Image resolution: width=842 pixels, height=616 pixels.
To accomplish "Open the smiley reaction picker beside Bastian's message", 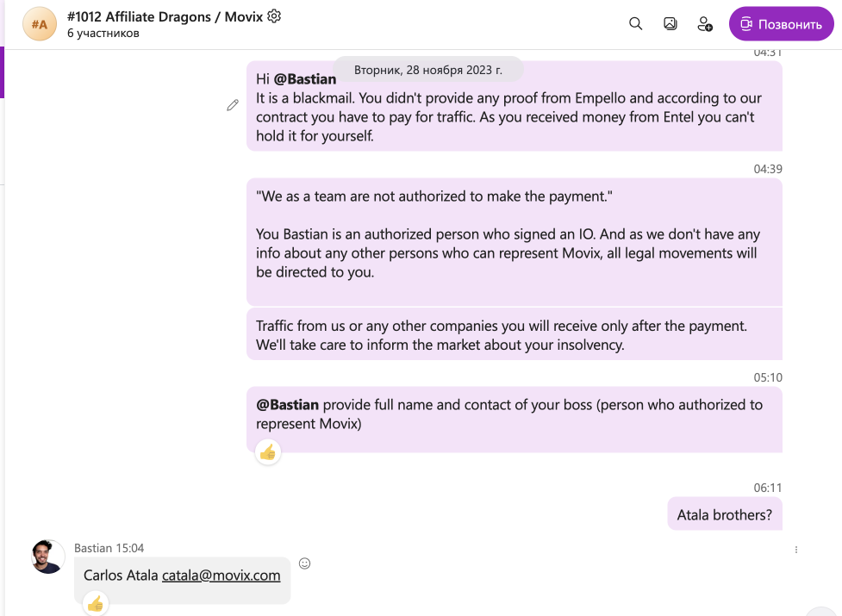I will click(x=304, y=563).
